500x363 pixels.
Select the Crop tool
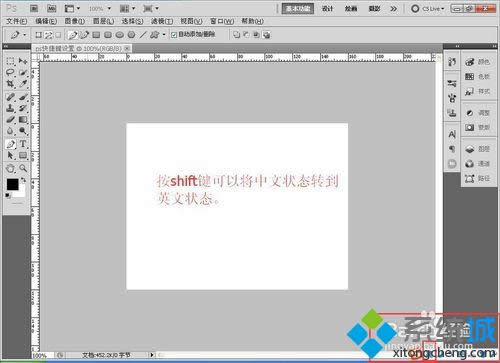10,84
